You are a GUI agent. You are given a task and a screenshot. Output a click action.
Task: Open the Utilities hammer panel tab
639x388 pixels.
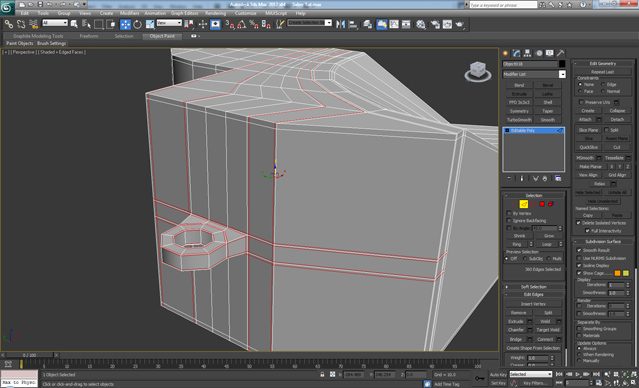(561, 53)
